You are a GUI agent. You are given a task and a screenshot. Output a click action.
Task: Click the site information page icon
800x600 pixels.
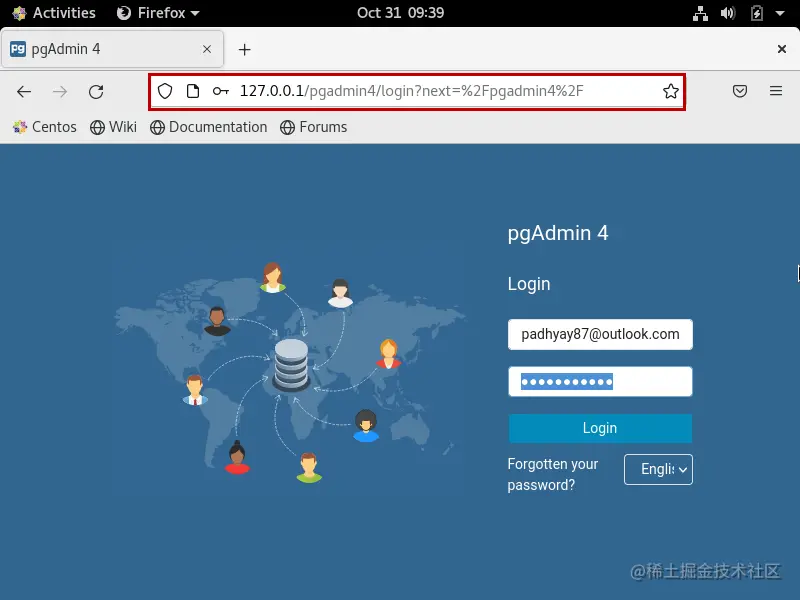[x=193, y=90]
